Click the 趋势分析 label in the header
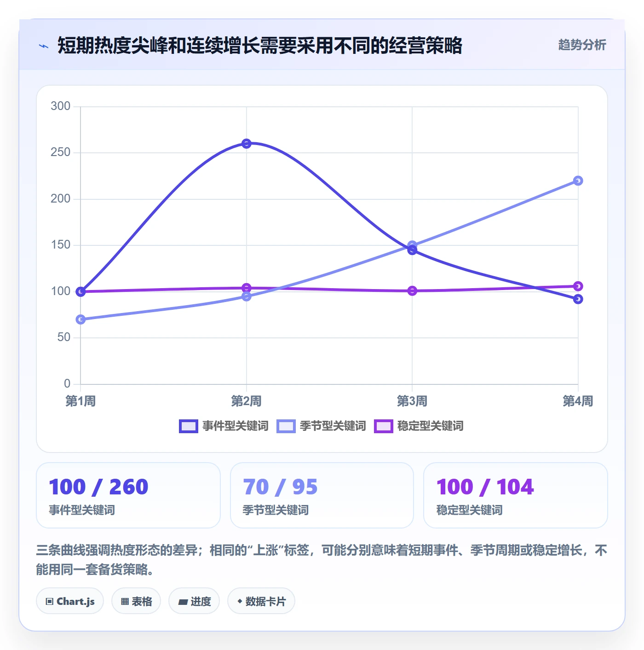This screenshot has height=650, width=644. pyautogui.click(x=582, y=45)
